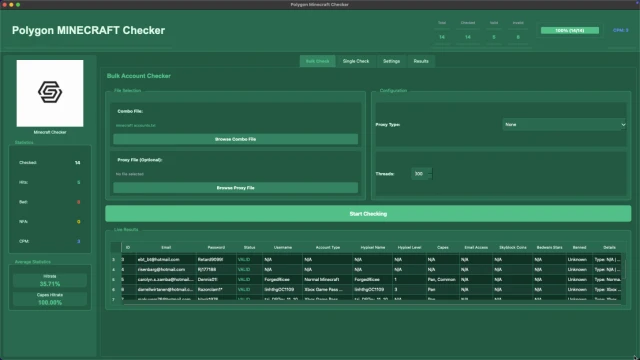Click the results table vertical scrollbar

click(x=623, y=269)
